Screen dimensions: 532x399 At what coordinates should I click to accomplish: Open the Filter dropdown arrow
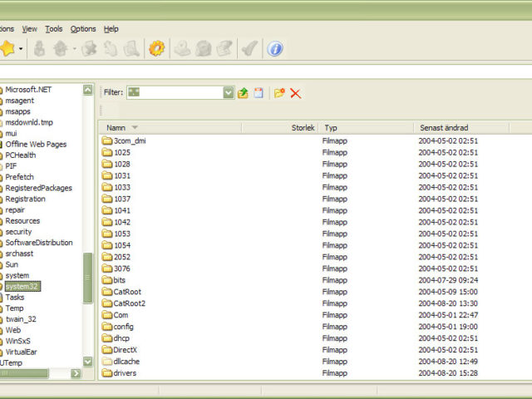coord(229,93)
